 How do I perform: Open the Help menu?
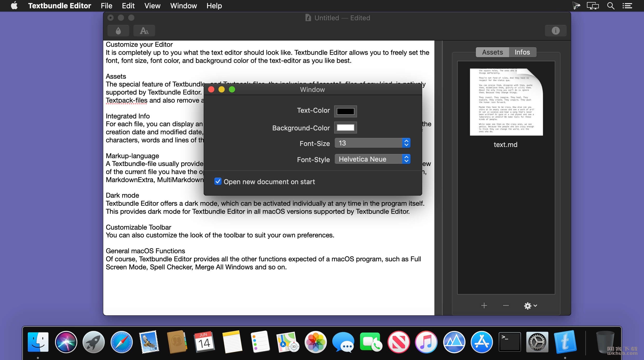pyautogui.click(x=214, y=6)
